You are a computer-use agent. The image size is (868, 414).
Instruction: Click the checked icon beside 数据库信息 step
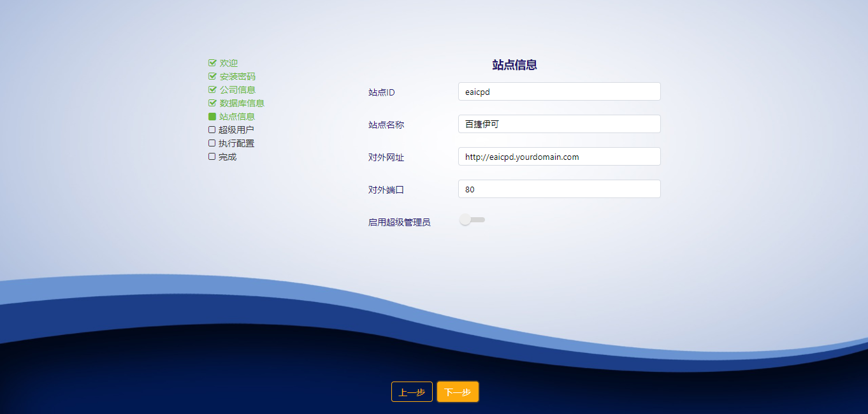point(213,103)
